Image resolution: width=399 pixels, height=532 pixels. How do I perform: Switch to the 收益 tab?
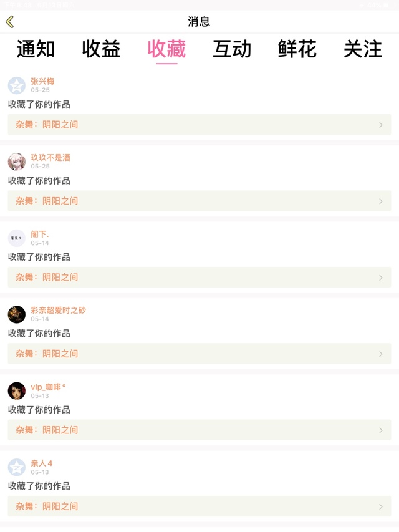(101, 49)
